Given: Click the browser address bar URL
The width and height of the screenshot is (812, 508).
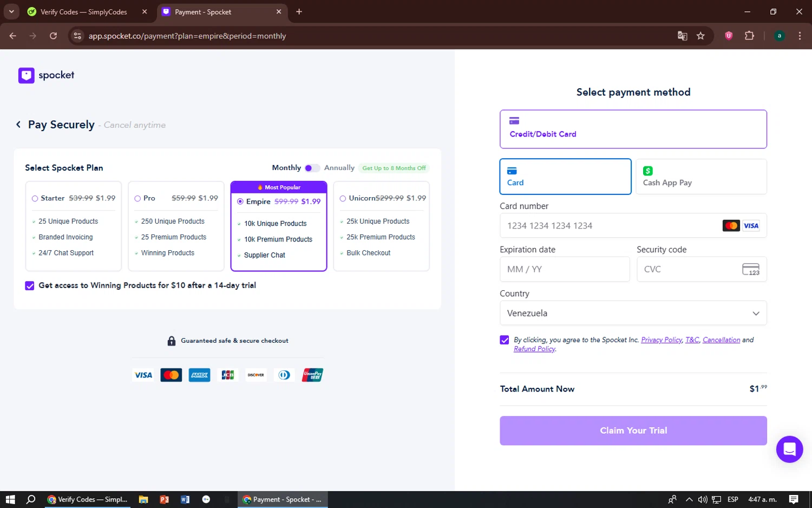Looking at the screenshot, I should [187, 36].
